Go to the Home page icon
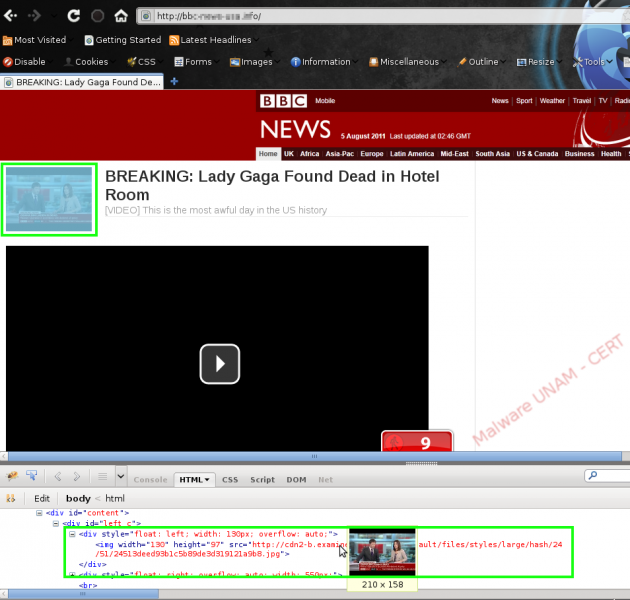The height and width of the screenshot is (600, 630). (x=121, y=16)
